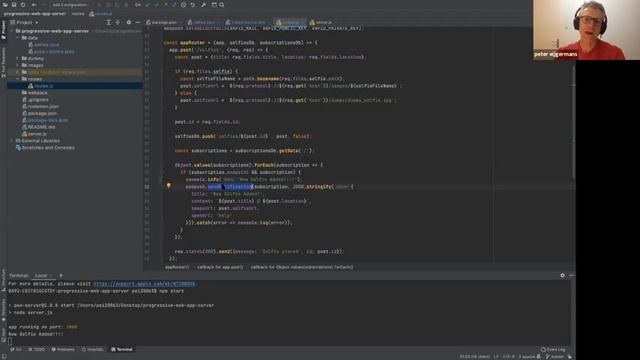
Task: Click the Project vertical side tab
Action: (3, 30)
